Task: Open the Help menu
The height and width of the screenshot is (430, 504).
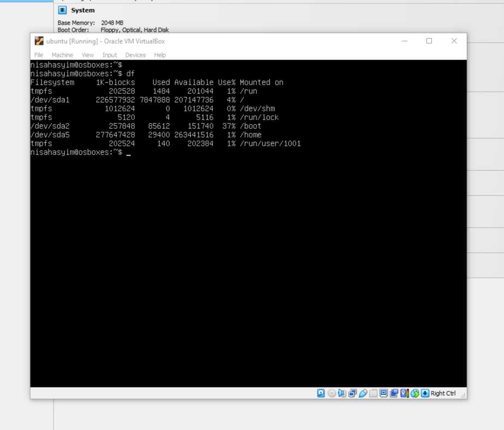Action: pyautogui.click(x=160, y=55)
